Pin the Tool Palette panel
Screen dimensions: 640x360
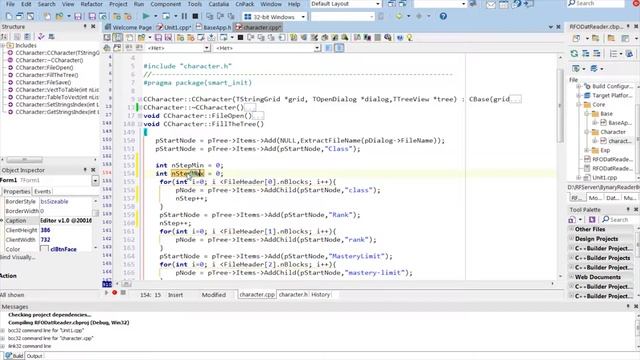(628, 209)
